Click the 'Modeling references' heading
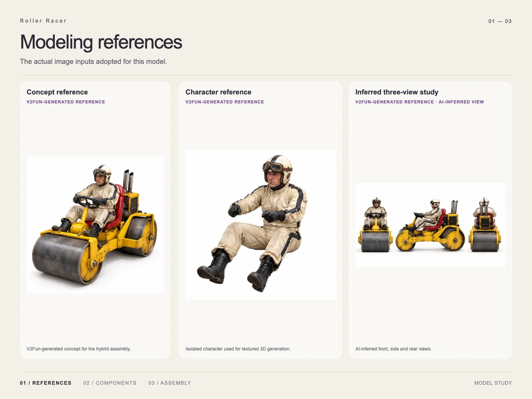This screenshot has height=399, width=532. (101, 42)
